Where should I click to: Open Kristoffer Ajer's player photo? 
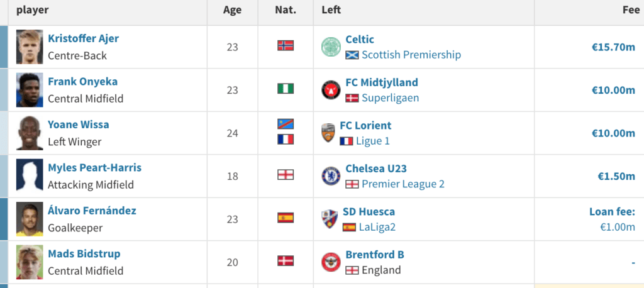(28, 47)
